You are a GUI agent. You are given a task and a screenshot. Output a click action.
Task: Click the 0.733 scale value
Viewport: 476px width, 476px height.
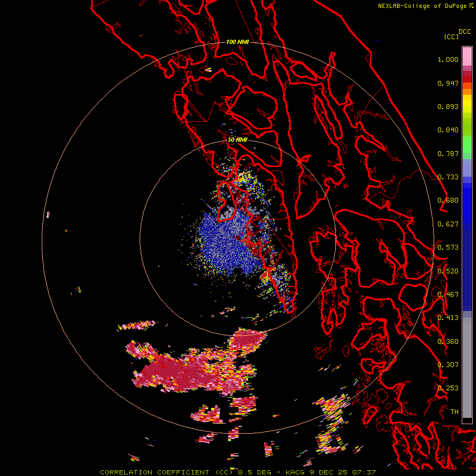click(x=448, y=177)
